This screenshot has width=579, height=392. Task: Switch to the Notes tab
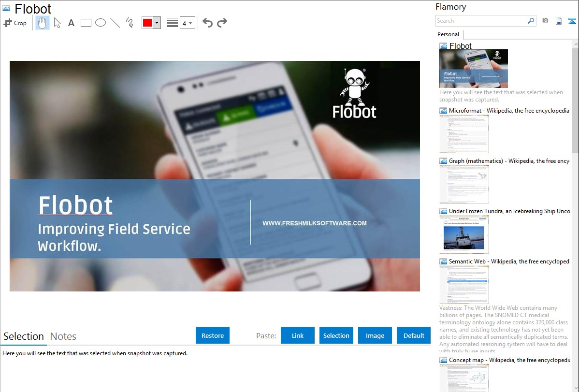[x=63, y=336]
